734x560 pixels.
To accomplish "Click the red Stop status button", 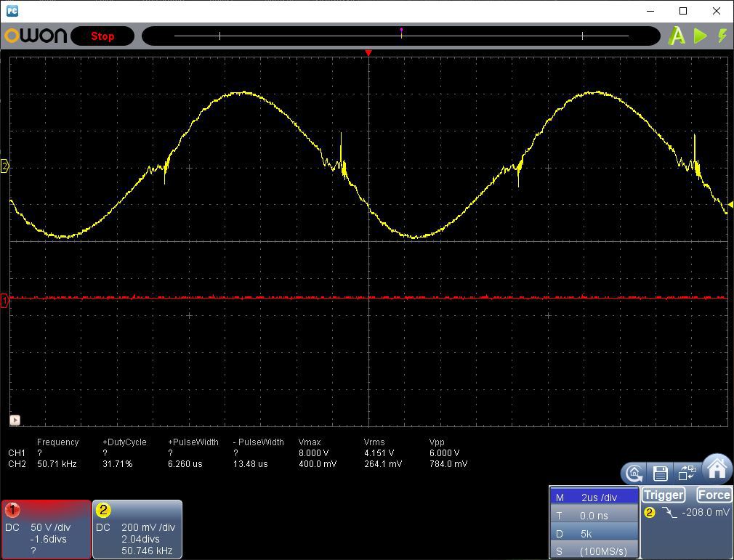I will (102, 36).
